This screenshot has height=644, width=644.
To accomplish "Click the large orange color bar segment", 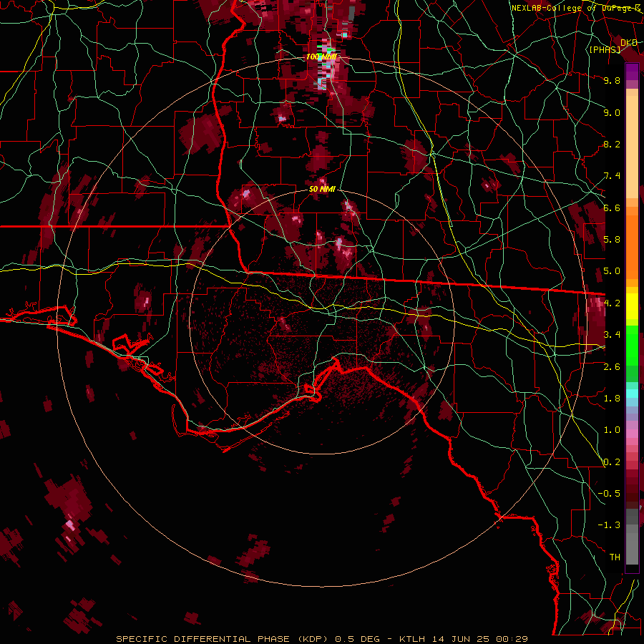I will coord(632,246).
